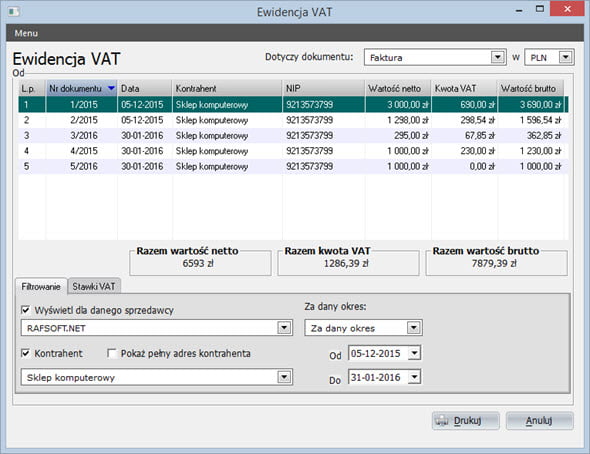Sort by the NIP column header

click(x=324, y=88)
